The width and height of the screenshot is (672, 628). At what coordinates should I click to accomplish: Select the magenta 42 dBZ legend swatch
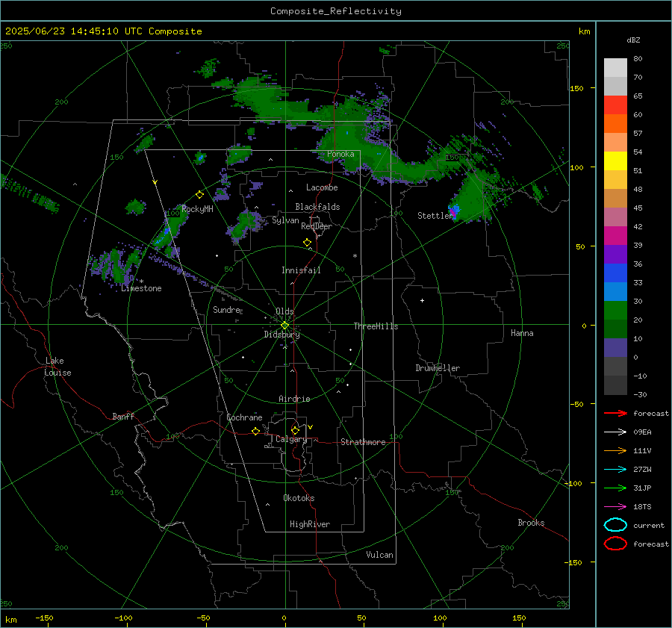pos(615,235)
